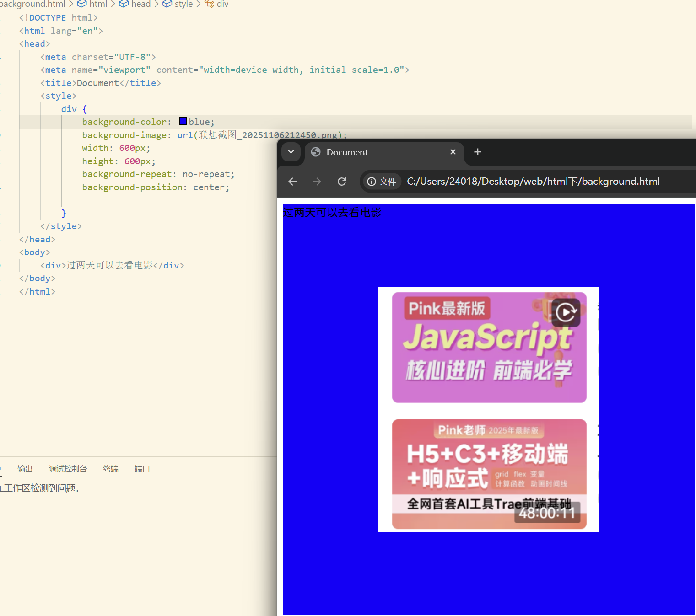Click the meta charset="UTF-8" line

point(98,57)
